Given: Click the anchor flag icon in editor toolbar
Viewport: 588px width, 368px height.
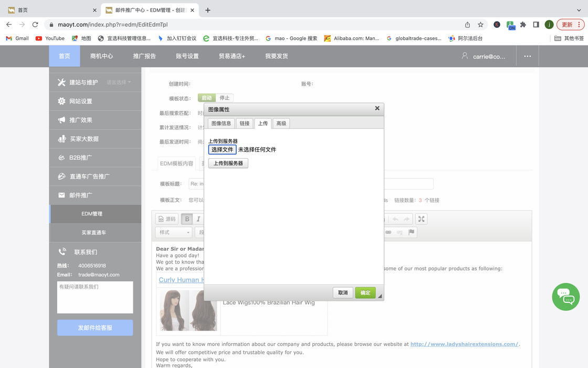Looking at the screenshot, I should (411, 232).
